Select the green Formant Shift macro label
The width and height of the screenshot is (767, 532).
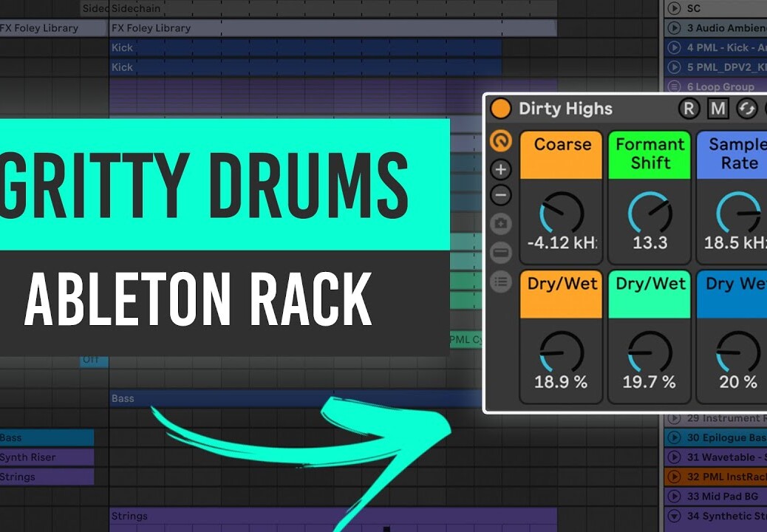(650, 154)
